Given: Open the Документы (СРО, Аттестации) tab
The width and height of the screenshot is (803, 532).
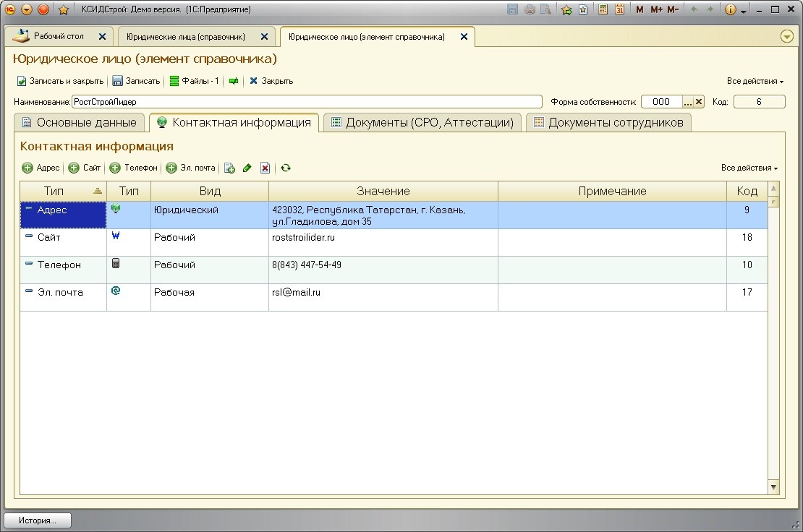Looking at the screenshot, I should coord(422,122).
